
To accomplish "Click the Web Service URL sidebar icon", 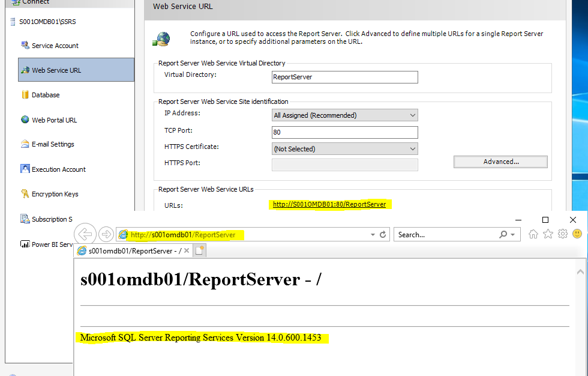I will (25, 70).
